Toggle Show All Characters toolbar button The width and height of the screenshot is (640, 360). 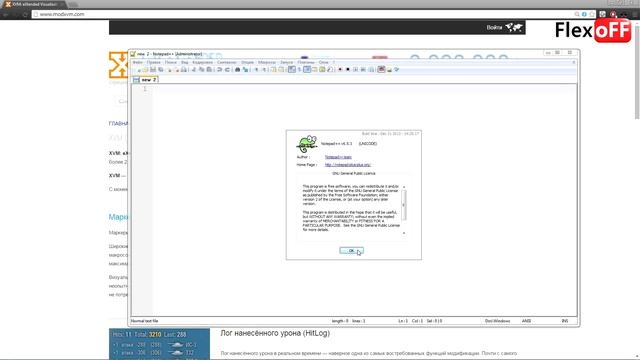[300, 70]
